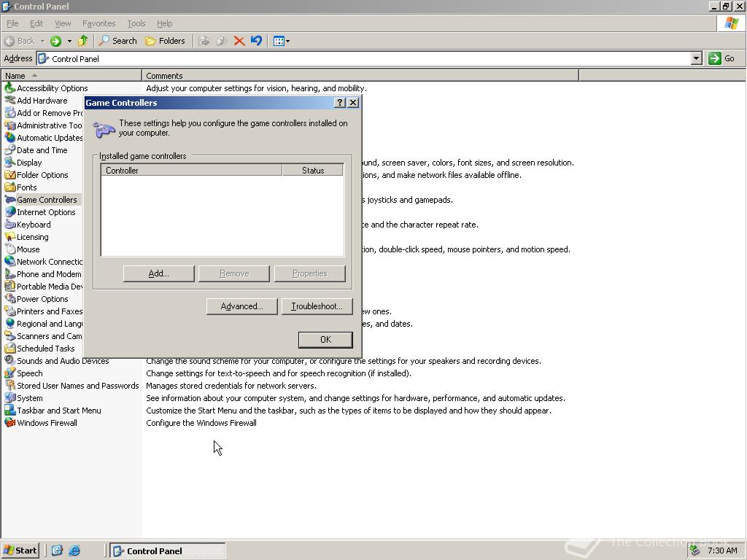Image resolution: width=747 pixels, height=560 pixels.
Task: Click the Up folder toolbar icon
Action: (83, 41)
